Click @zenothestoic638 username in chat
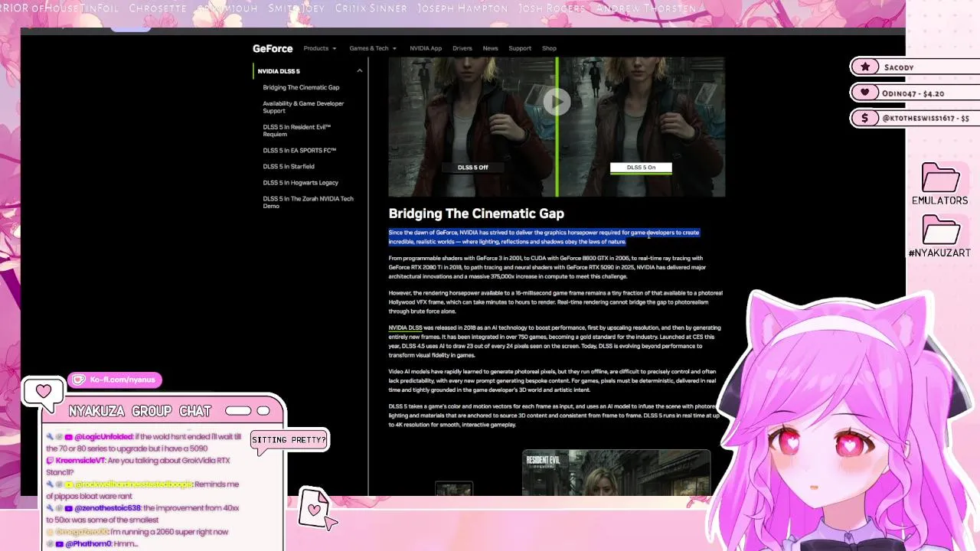This screenshot has height=551, width=980. pyautogui.click(x=107, y=507)
